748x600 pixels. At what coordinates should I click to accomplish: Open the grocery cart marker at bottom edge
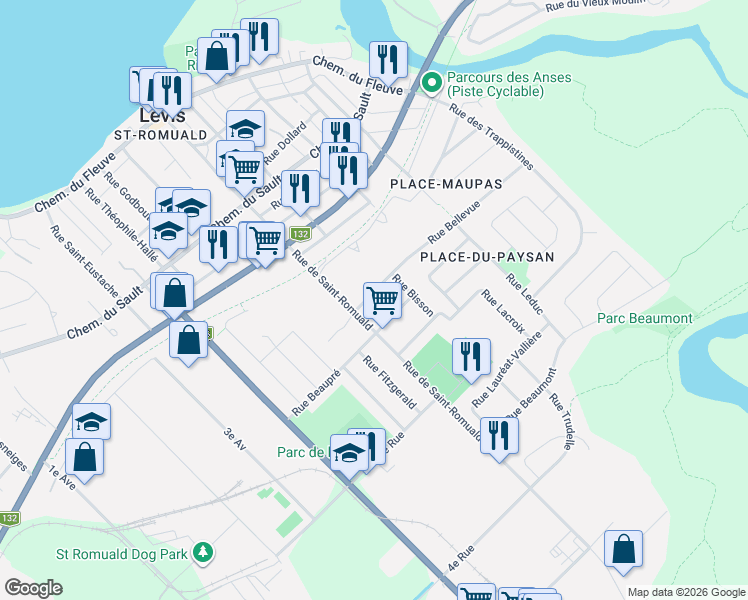pyautogui.click(x=477, y=592)
